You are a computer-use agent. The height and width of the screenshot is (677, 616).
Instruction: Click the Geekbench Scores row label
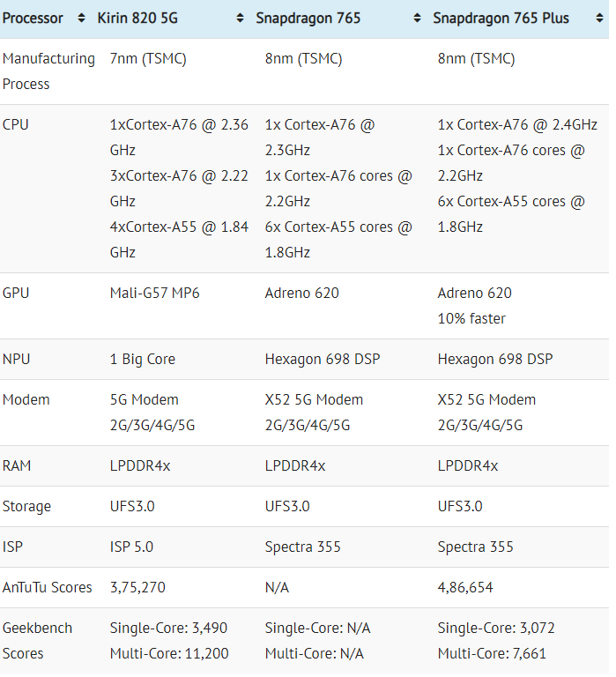tap(37, 641)
